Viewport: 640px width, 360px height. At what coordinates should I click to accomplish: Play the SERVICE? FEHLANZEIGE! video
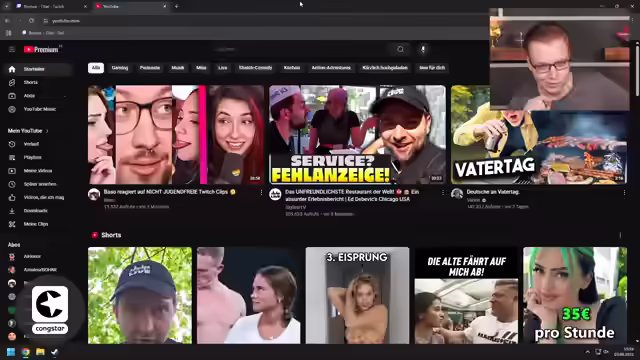click(358, 135)
